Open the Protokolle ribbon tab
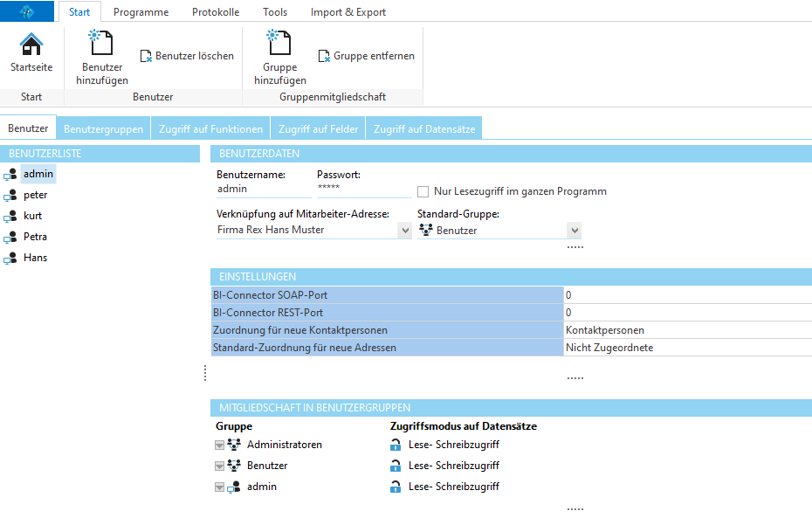Image resolution: width=812 pixels, height=525 pixels. [216, 12]
